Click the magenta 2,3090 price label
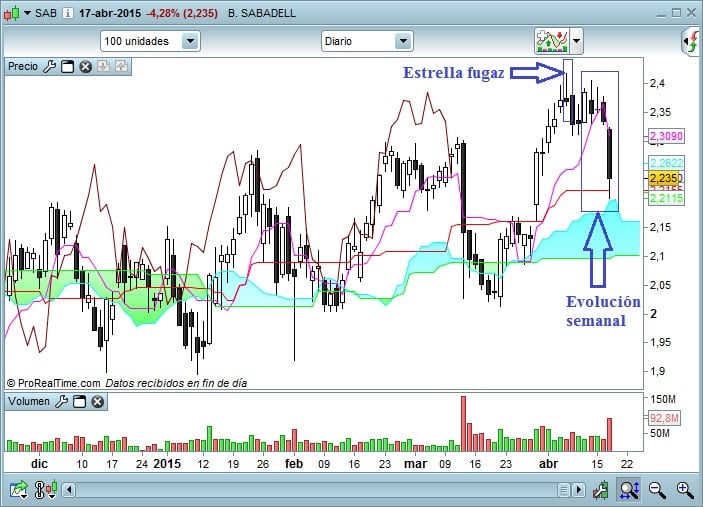Image resolution: width=703 pixels, height=507 pixels. 667,136
